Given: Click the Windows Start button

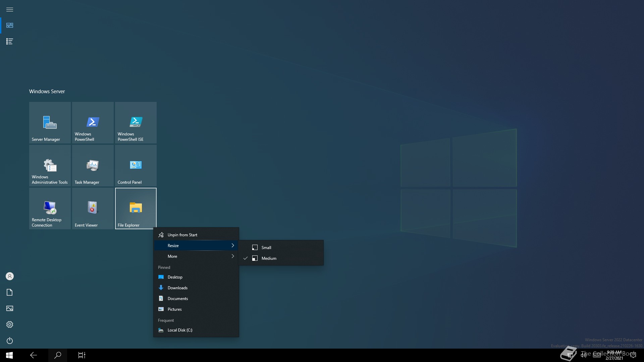Looking at the screenshot, I should tap(9, 355).
